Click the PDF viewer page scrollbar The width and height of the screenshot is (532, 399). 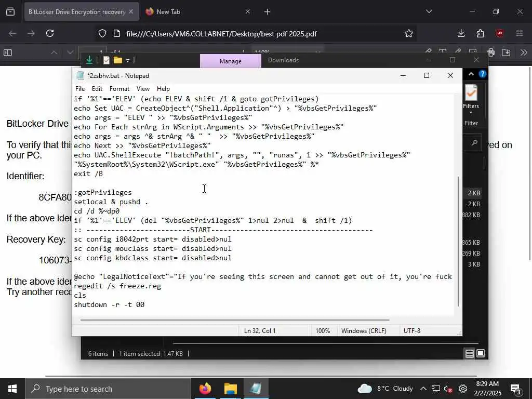529,163
